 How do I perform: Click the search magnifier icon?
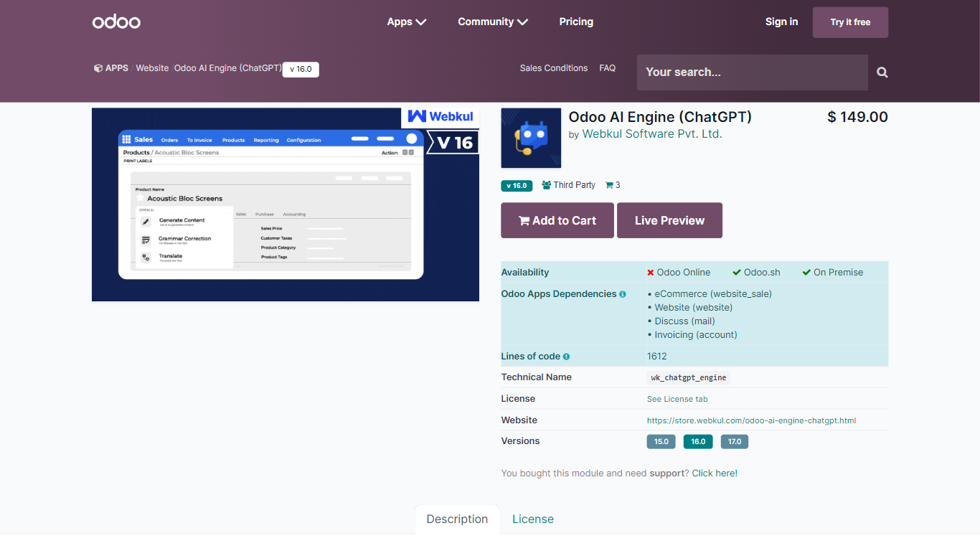pos(882,72)
